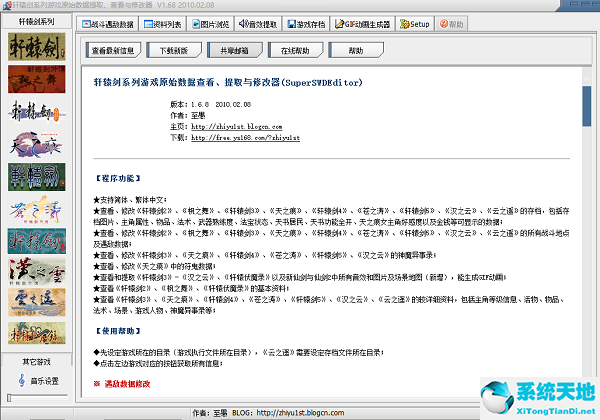Open the free.ys168.com download link
Image resolution: width=600 pixels, height=420 pixels.
(245, 138)
